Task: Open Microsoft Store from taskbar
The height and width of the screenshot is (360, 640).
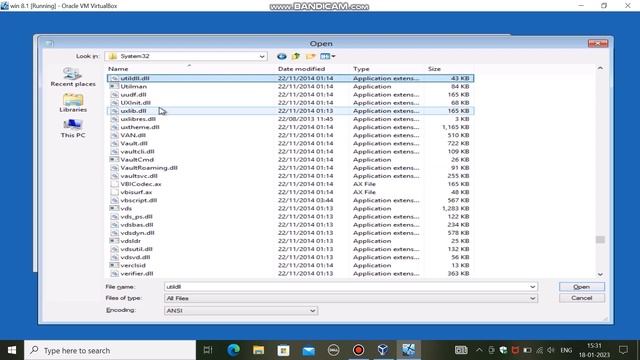Action: (283, 350)
